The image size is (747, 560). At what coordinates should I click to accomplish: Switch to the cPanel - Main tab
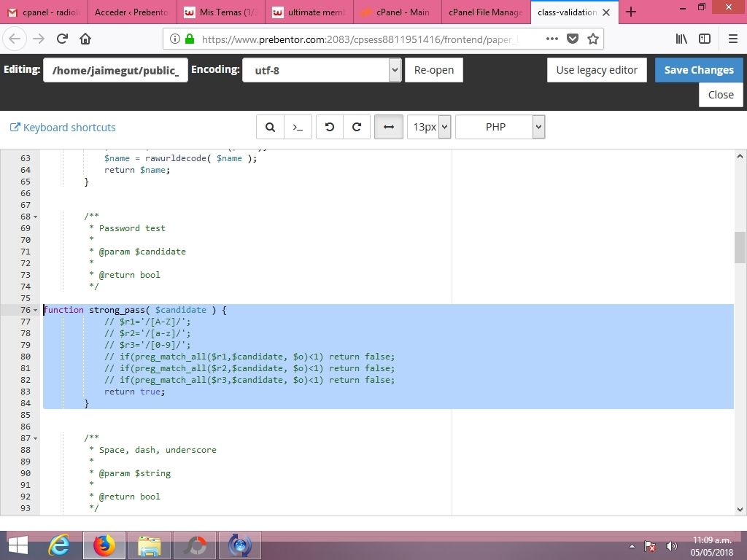point(398,12)
